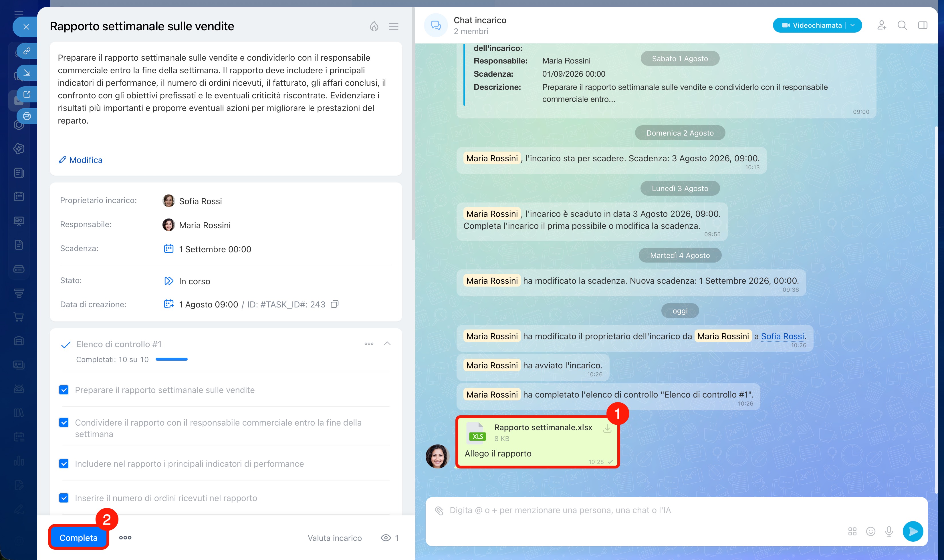Click the flame high-priority icon
Image resolution: width=944 pixels, height=560 pixels.
tap(374, 26)
